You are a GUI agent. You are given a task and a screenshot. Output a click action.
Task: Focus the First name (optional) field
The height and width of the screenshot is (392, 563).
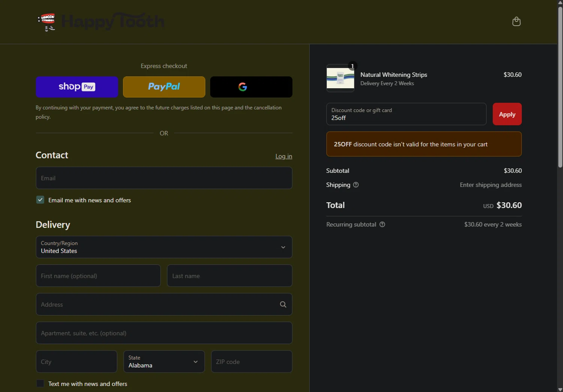coord(98,276)
